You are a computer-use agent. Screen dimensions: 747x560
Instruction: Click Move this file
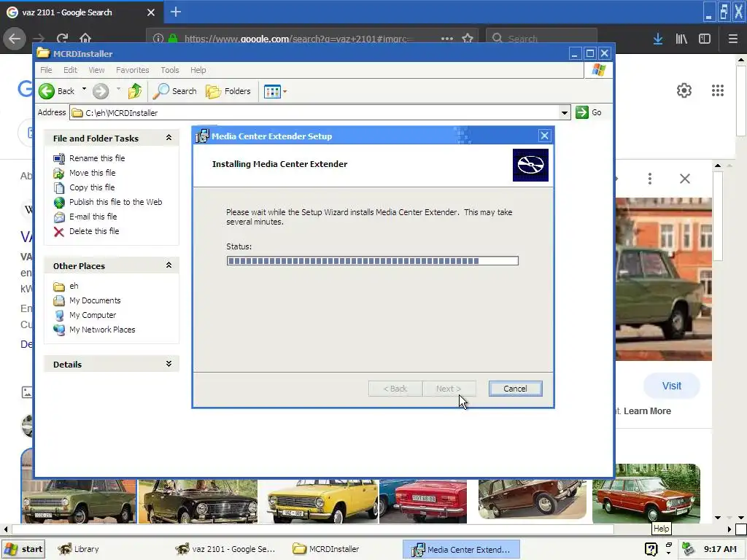tap(93, 173)
